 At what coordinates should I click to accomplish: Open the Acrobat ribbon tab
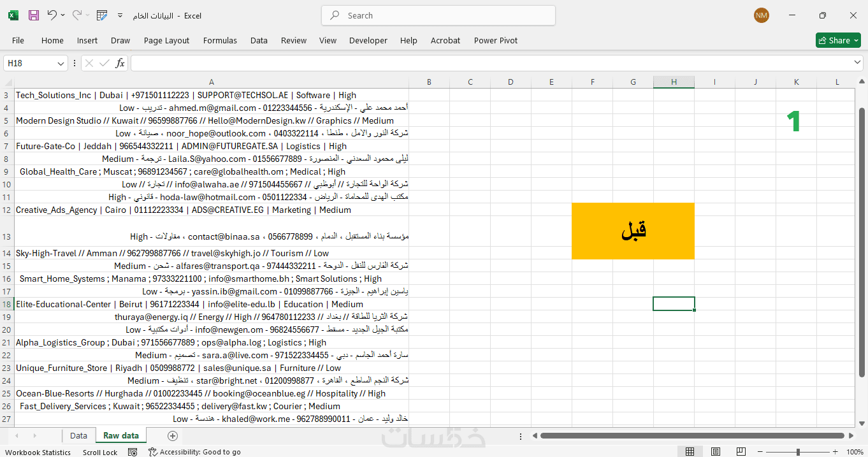(x=445, y=40)
